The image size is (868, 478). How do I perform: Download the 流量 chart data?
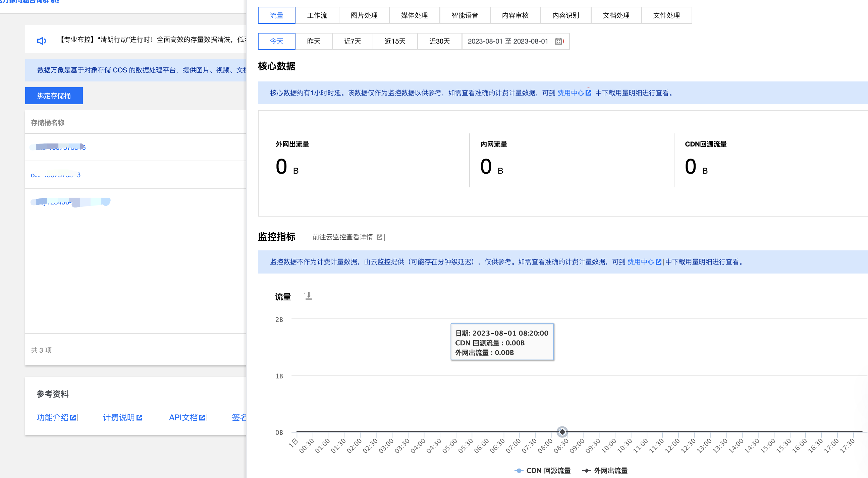pos(308,296)
